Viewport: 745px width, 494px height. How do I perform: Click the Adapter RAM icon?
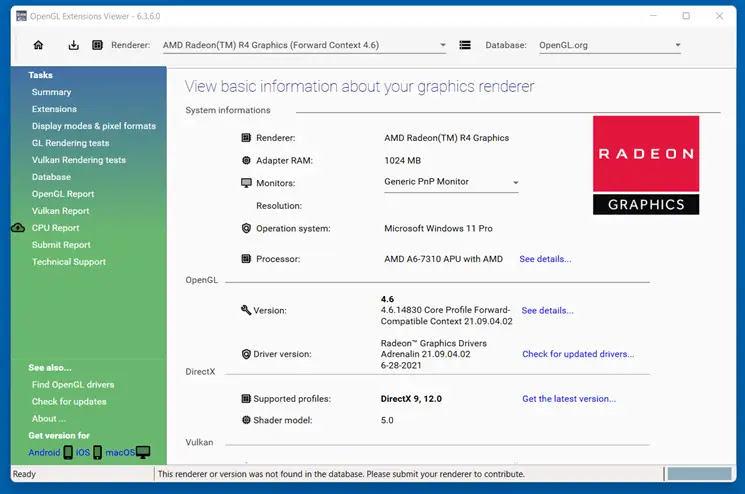coord(246,161)
